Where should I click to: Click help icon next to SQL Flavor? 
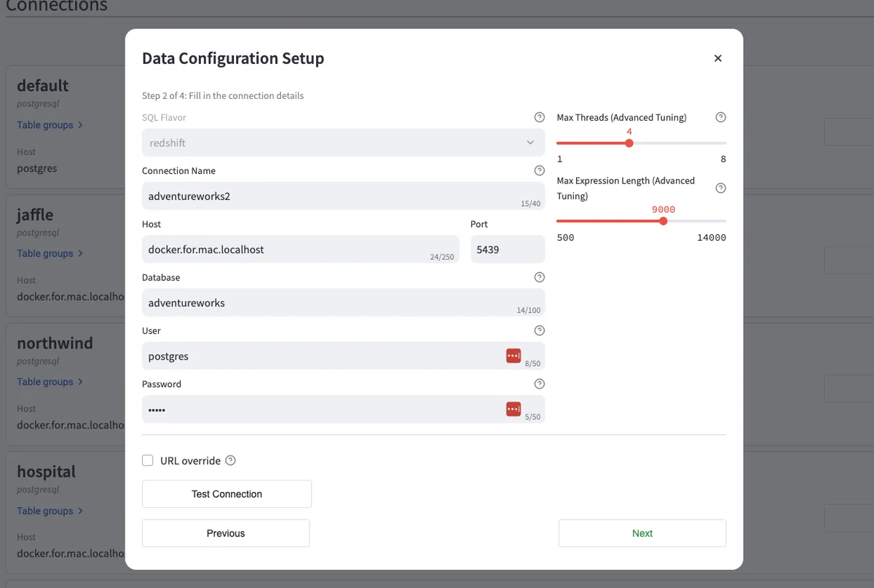539,117
